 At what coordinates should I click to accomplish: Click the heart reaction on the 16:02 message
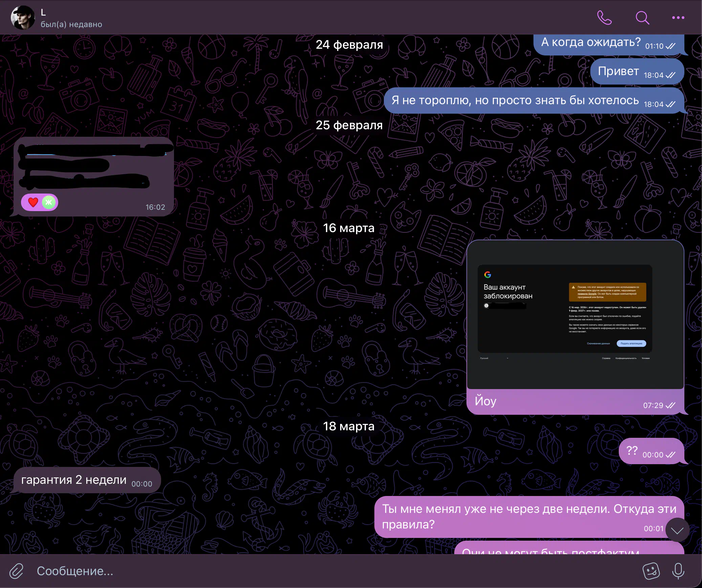33,202
